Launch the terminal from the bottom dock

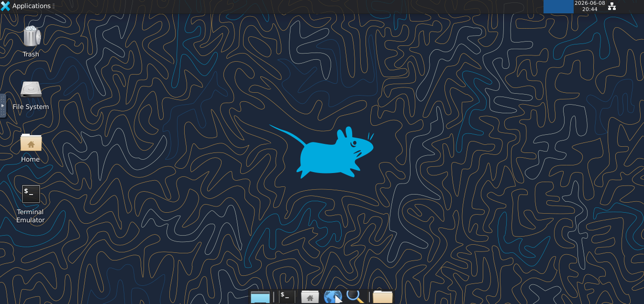pos(286,297)
